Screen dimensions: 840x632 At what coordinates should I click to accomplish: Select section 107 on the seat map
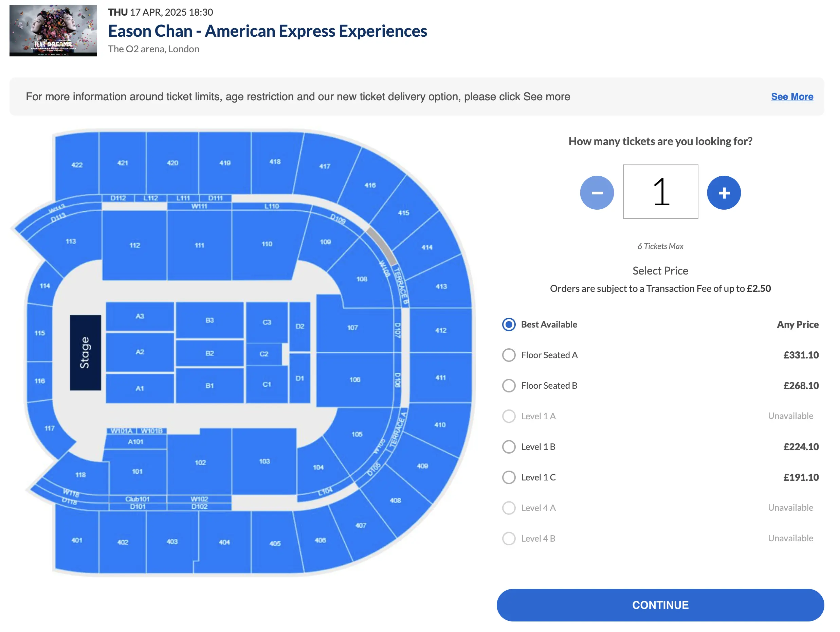pos(352,327)
